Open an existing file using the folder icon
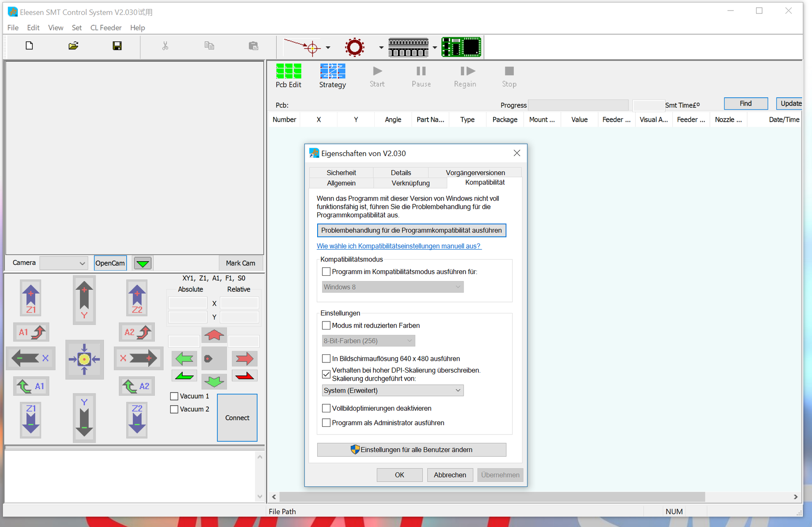Image resolution: width=812 pixels, height=527 pixels. coord(73,46)
